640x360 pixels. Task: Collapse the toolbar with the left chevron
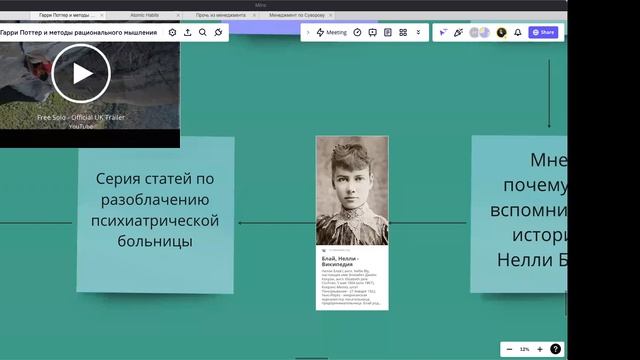coord(308,32)
